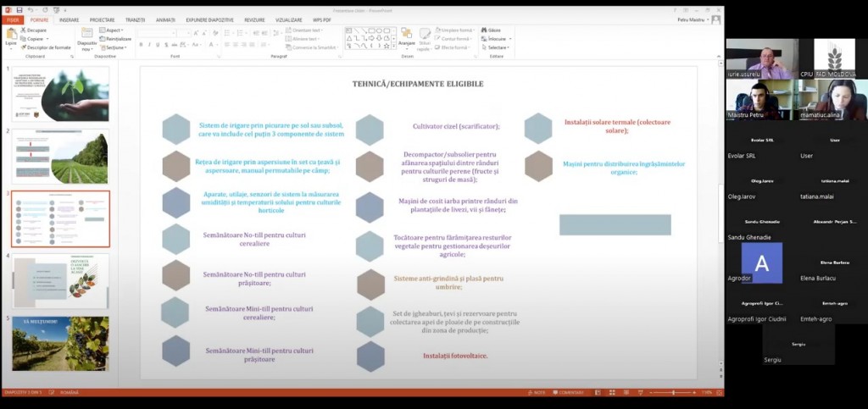Toggle Bold formatting button
868x409 pixels.
pos(141,44)
